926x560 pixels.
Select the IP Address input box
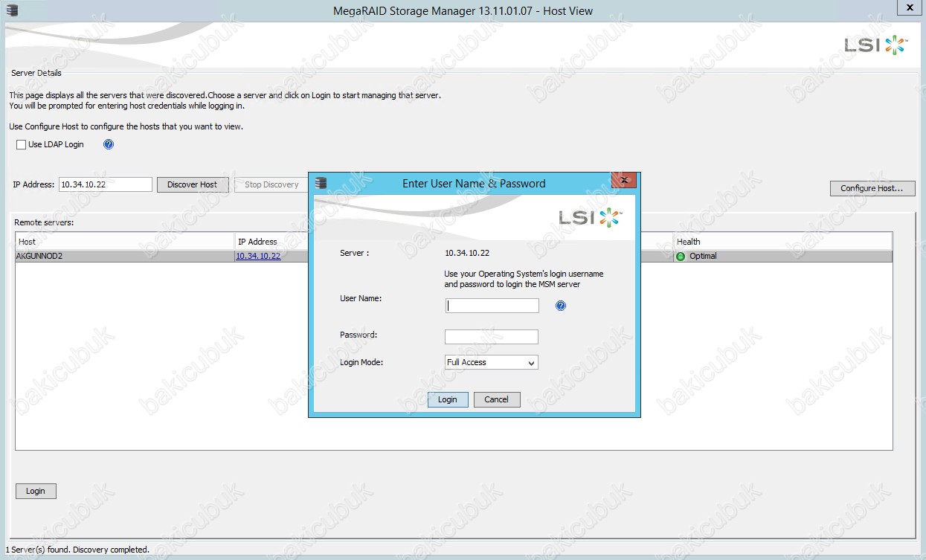[x=105, y=184]
